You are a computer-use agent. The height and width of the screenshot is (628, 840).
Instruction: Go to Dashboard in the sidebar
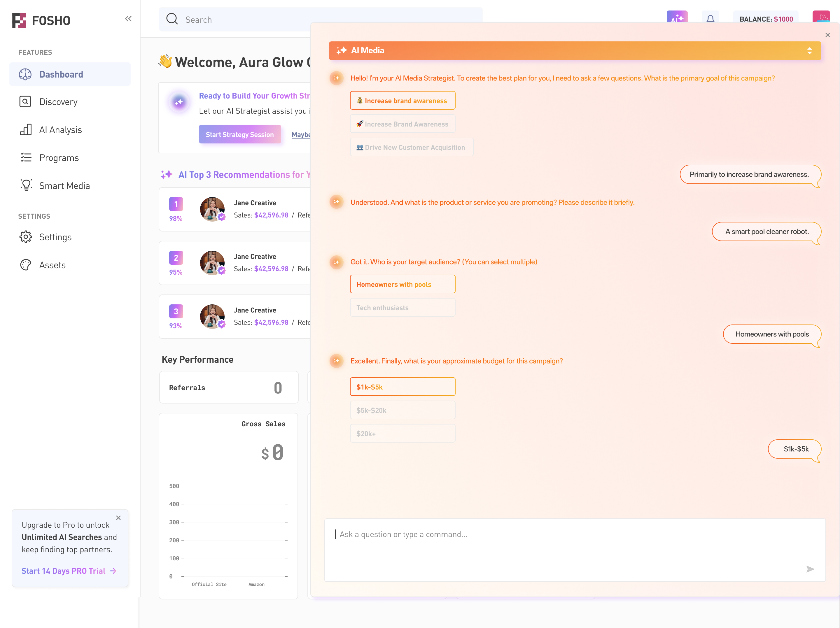coord(70,74)
